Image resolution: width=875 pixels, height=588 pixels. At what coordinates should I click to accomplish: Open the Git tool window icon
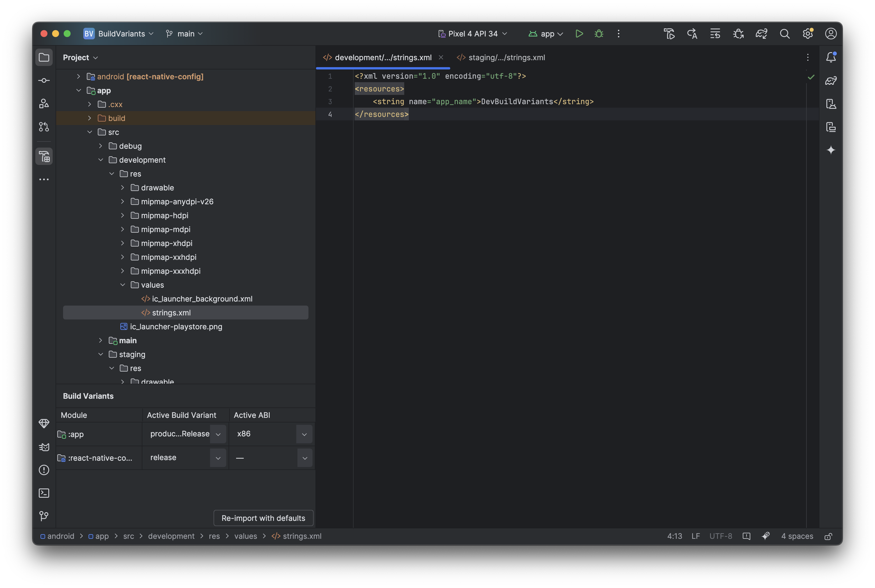click(44, 516)
